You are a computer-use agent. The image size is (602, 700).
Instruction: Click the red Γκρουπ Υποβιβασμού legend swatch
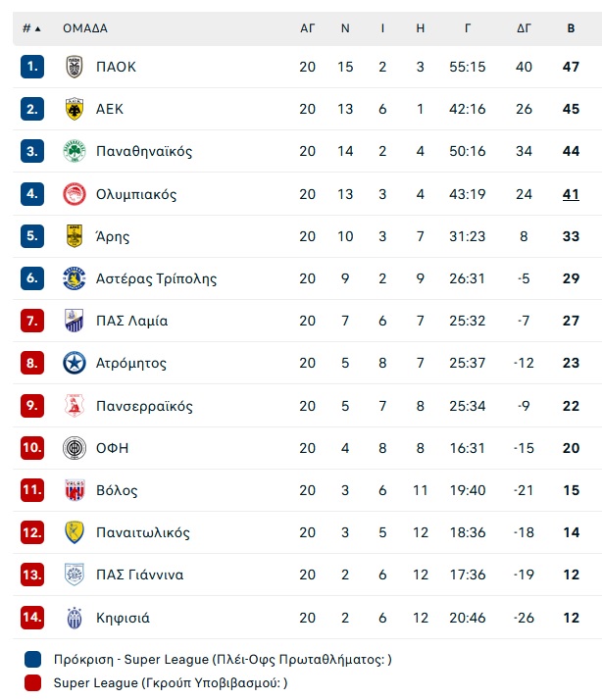pos(33,682)
